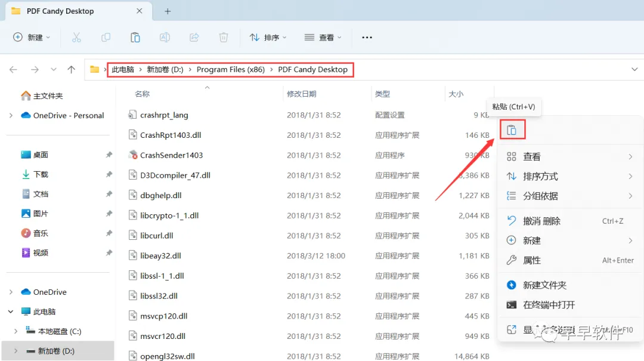
Task: Click PDF Candy Desktop breadcrumb segment
Action: (313, 69)
